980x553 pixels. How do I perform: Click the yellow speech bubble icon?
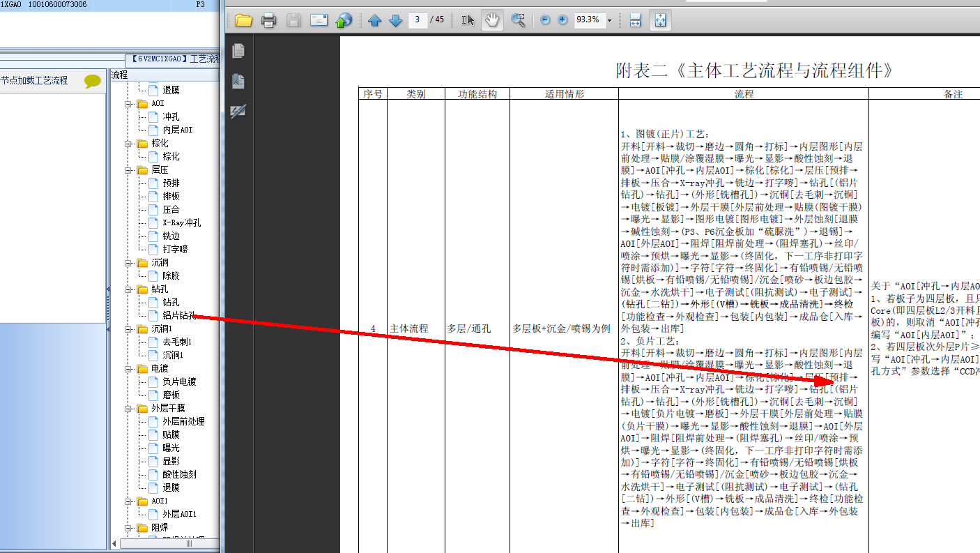(93, 81)
